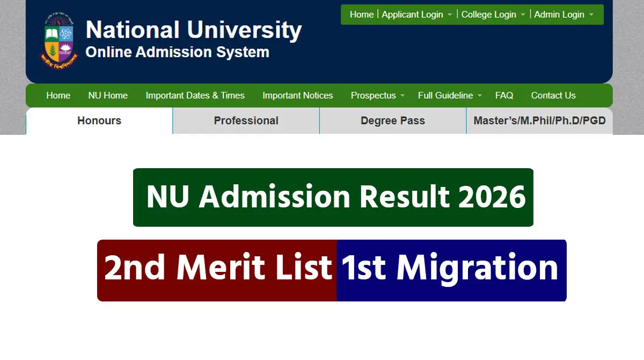Visit the NU Home link
Viewport: 644px width, 360px height.
[108, 95]
